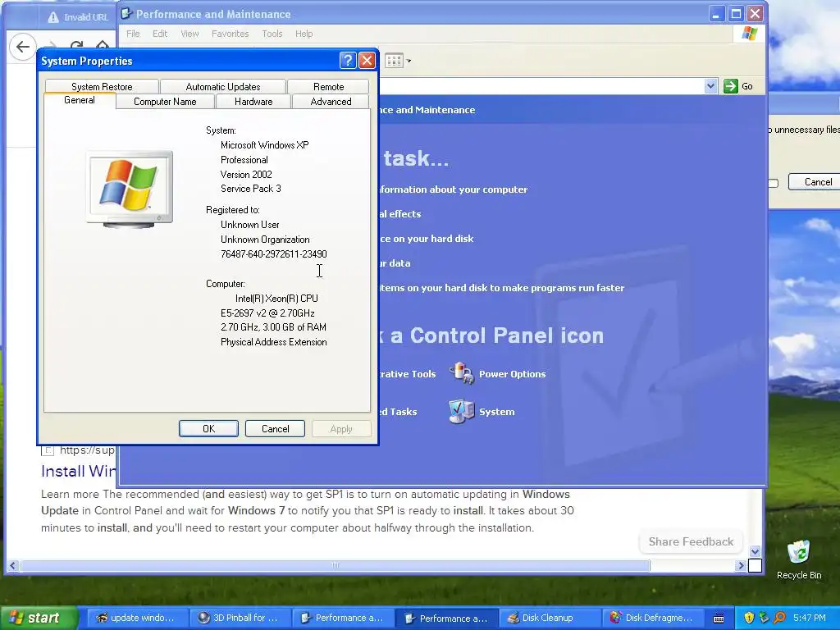Click the horizontal scrollbar thumb

tap(335, 565)
